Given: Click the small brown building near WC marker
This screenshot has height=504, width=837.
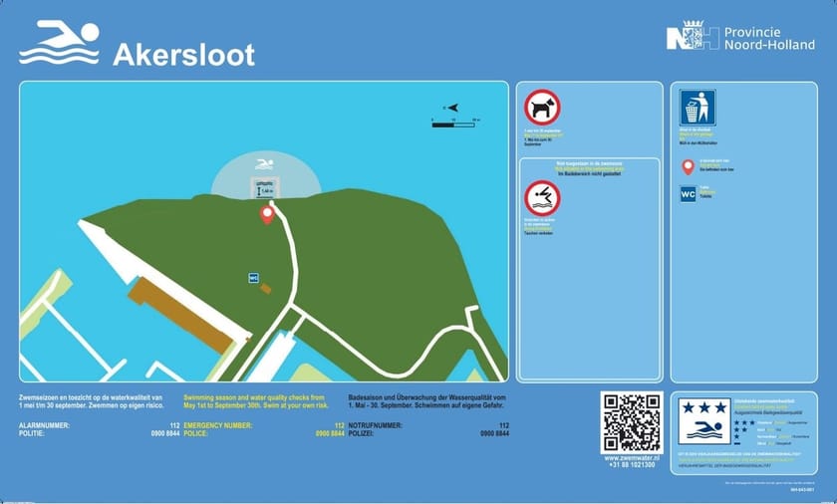Looking at the screenshot, I should coord(265,289).
